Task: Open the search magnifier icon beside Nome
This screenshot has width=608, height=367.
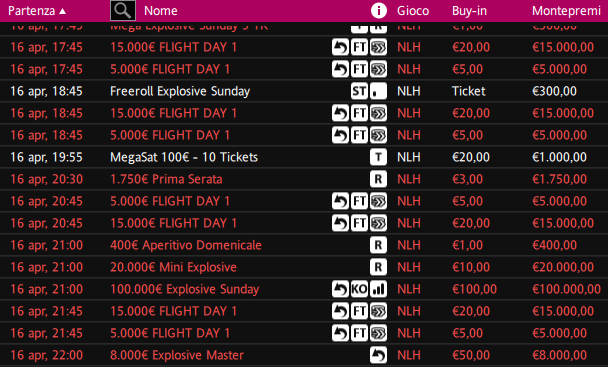Action: pos(123,10)
